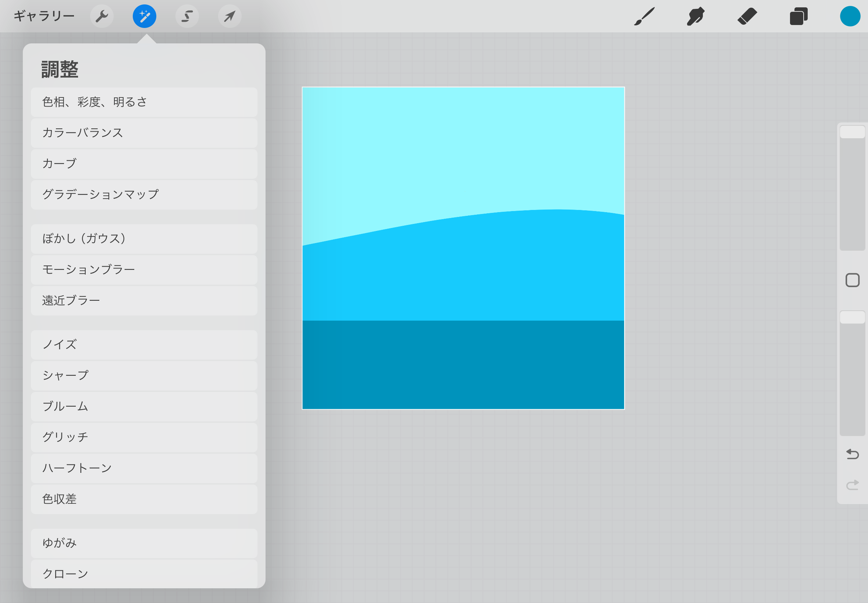Choose ぼかし（ガウス） adjustment

tap(144, 239)
